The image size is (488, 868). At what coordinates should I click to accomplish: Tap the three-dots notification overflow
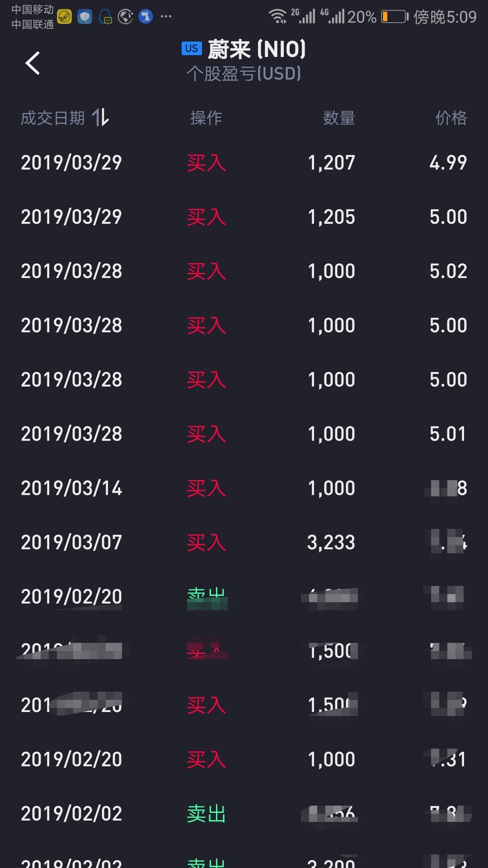[166, 17]
